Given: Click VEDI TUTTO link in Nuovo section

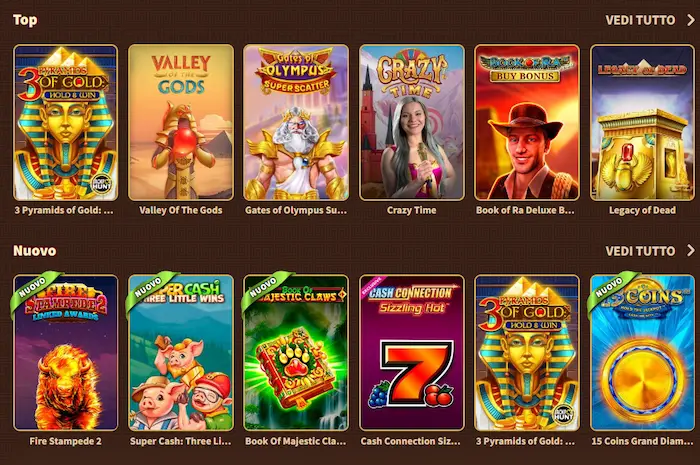Looking at the screenshot, I should pyautogui.click(x=640, y=251).
